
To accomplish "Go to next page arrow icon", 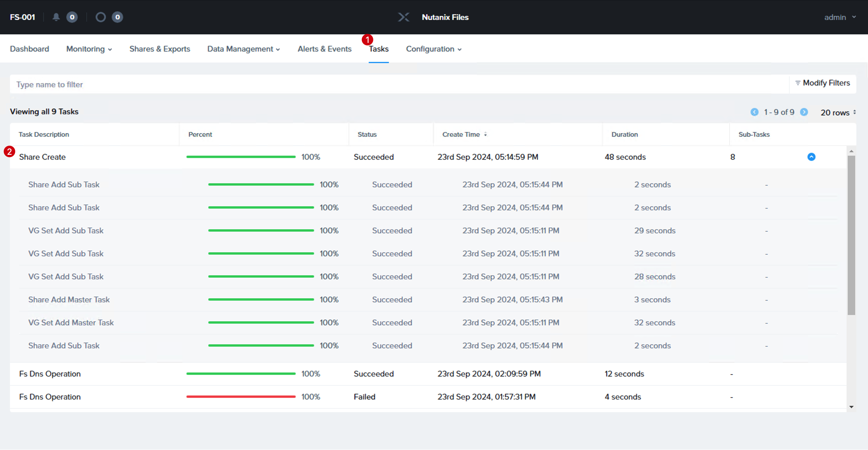I will pyautogui.click(x=804, y=112).
